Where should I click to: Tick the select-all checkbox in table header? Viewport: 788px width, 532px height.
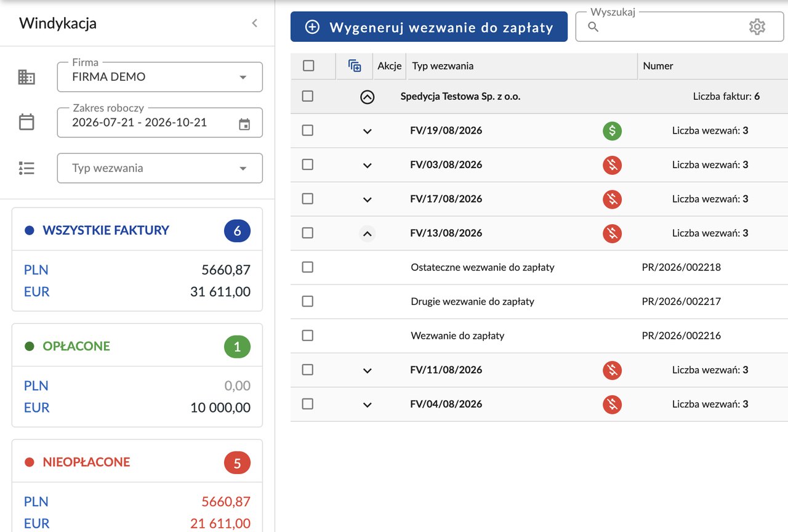coord(308,66)
